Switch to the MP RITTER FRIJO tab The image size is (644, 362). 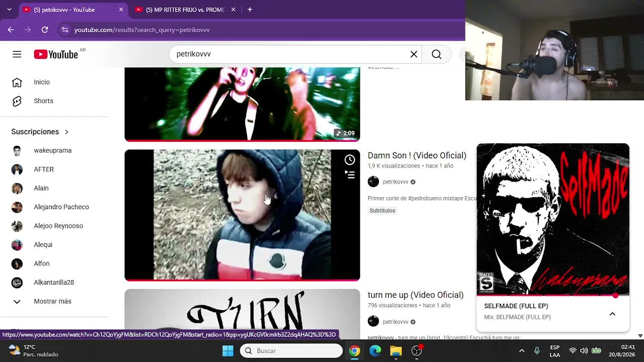point(185,10)
